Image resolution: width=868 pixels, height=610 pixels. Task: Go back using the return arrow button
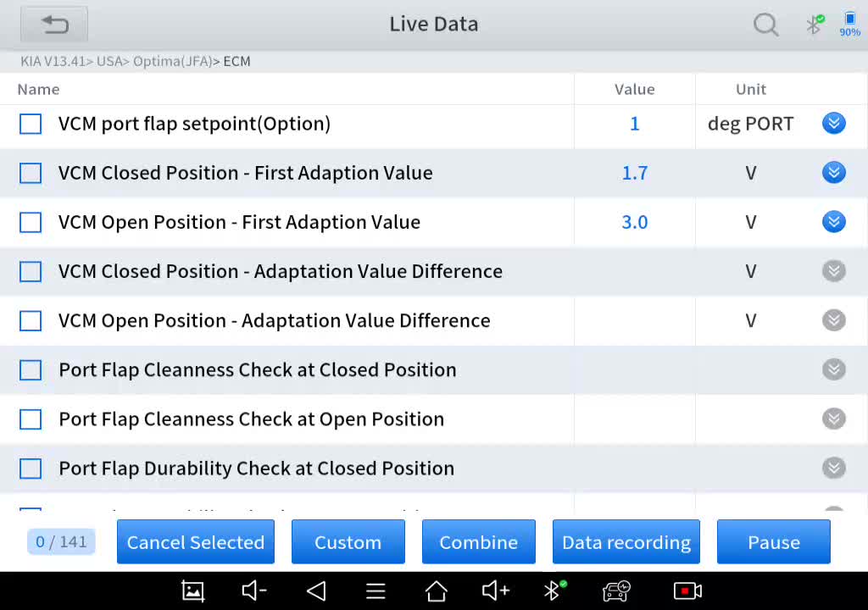click(54, 25)
